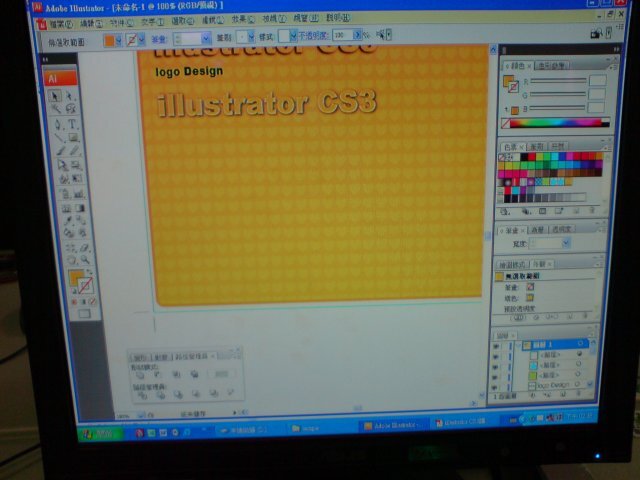Open the 編輯 (Edit) menu
Image resolution: width=640 pixels, height=480 pixels.
(91, 24)
